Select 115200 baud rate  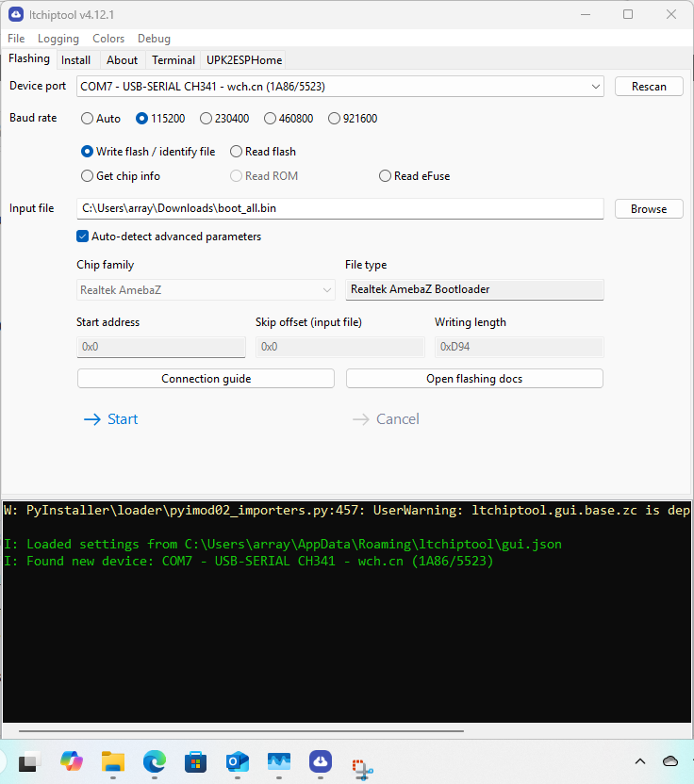(x=160, y=119)
